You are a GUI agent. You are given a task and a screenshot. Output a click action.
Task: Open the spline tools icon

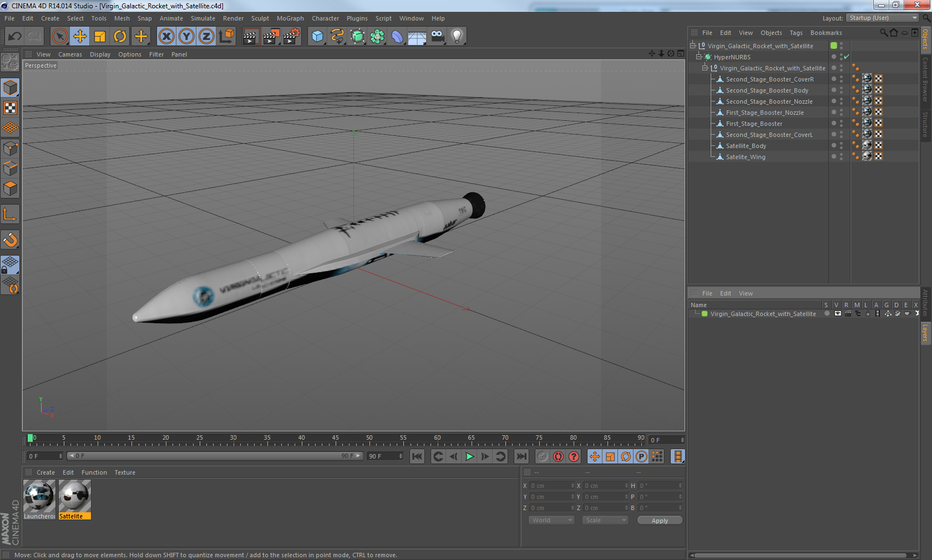[x=337, y=37]
